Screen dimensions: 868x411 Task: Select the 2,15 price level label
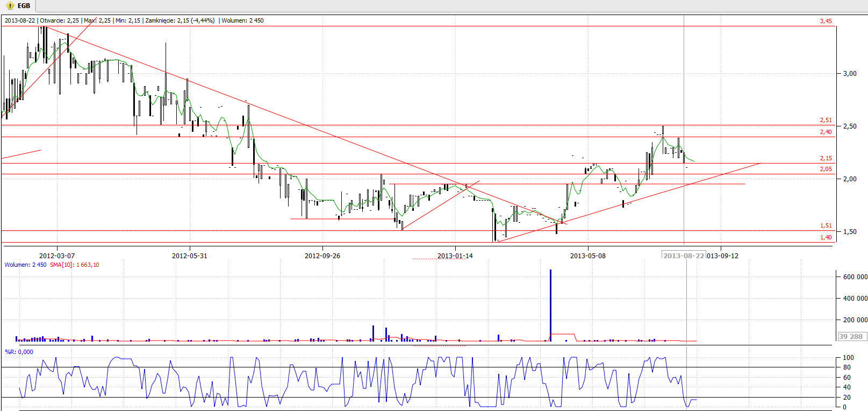(x=826, y=158)
